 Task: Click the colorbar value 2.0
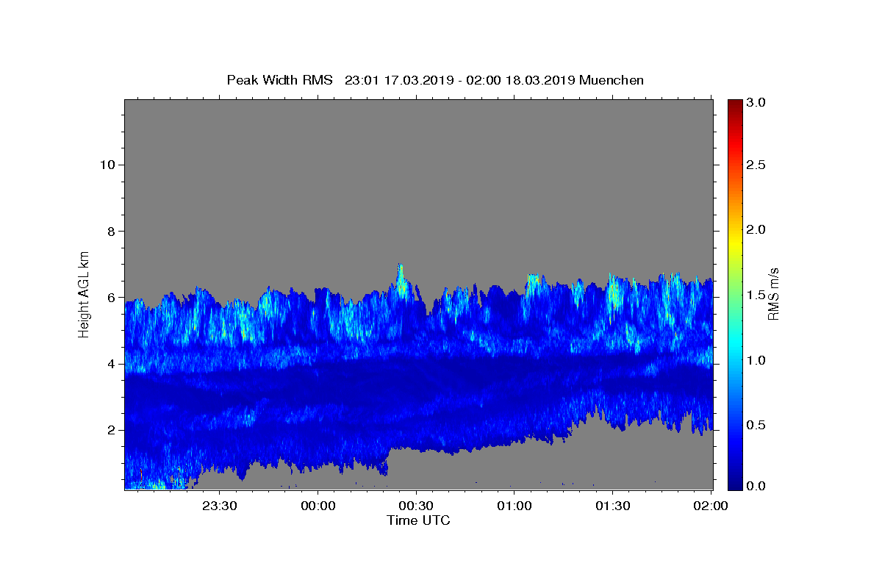tap(756, 229)
